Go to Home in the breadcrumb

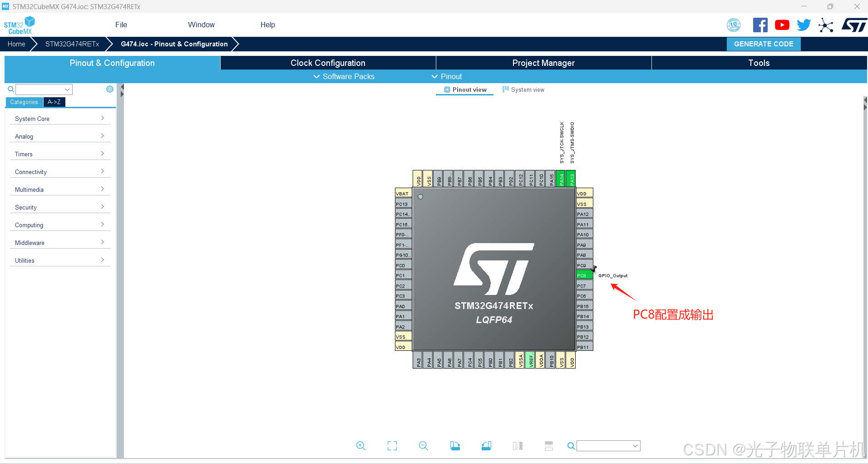(x=16, y=44)
